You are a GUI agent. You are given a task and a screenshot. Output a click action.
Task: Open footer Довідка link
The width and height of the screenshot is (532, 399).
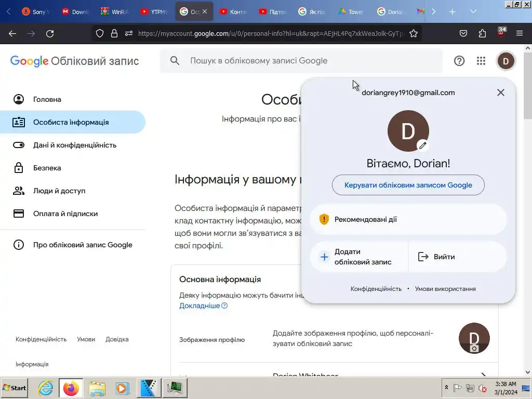pyautogui.click(x=117, y=339)
